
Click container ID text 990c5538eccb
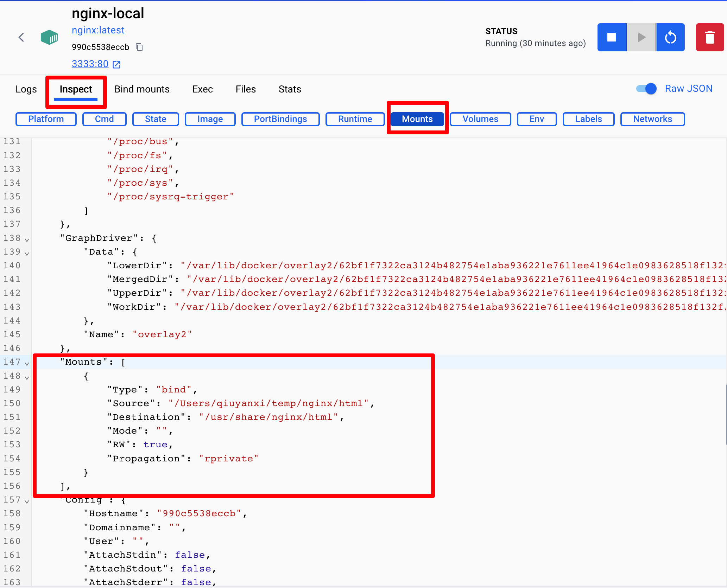(100, 47)
